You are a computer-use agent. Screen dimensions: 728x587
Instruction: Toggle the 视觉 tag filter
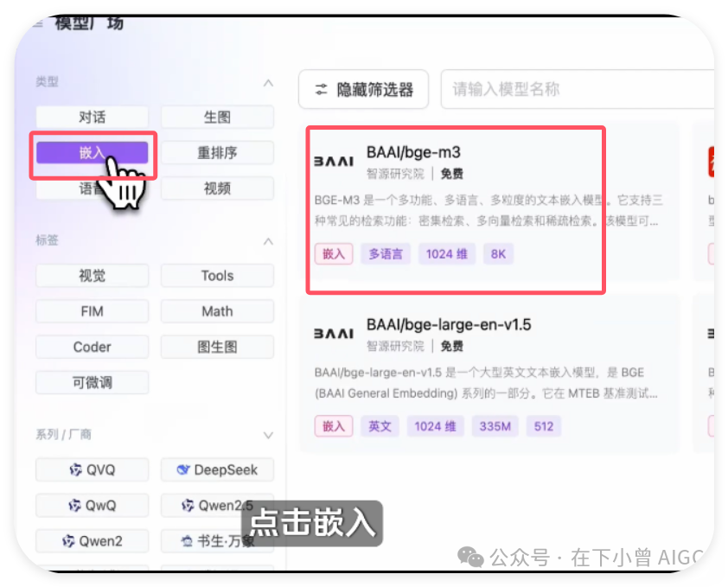point(92,276)
